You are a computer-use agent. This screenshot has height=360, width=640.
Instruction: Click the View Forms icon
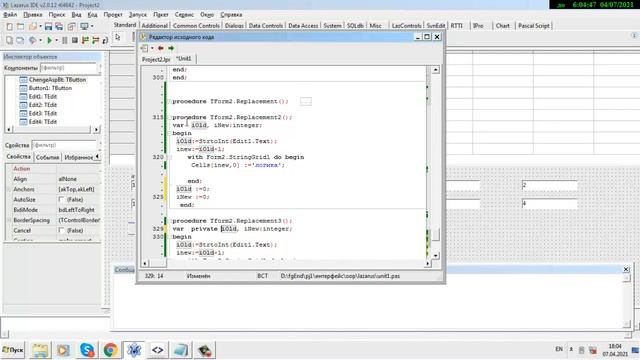pos(20,40)
